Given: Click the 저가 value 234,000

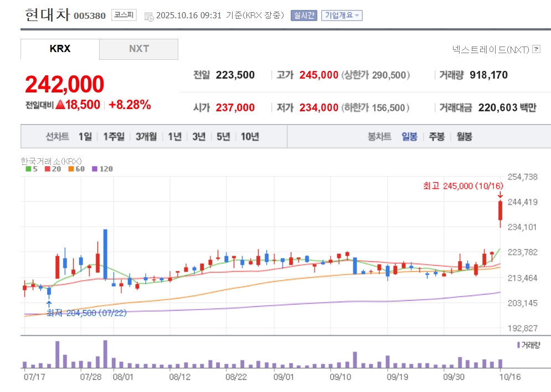Looking at the screenshot, I should click(319, 107).
